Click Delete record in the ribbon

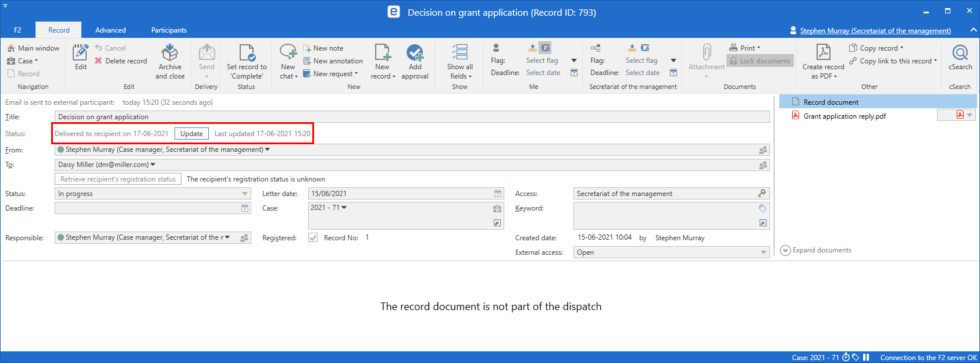pyautogui.click(x=126, y=61)
